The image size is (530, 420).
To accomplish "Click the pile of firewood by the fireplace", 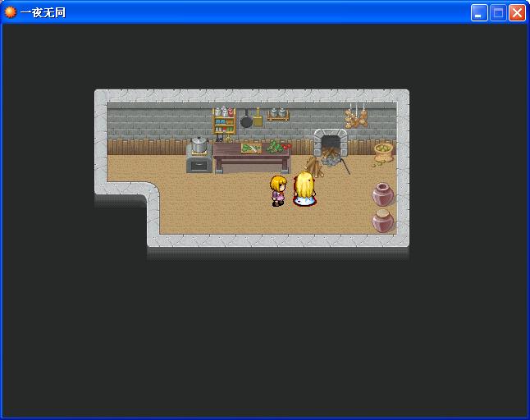I will (x=314, y=167).
